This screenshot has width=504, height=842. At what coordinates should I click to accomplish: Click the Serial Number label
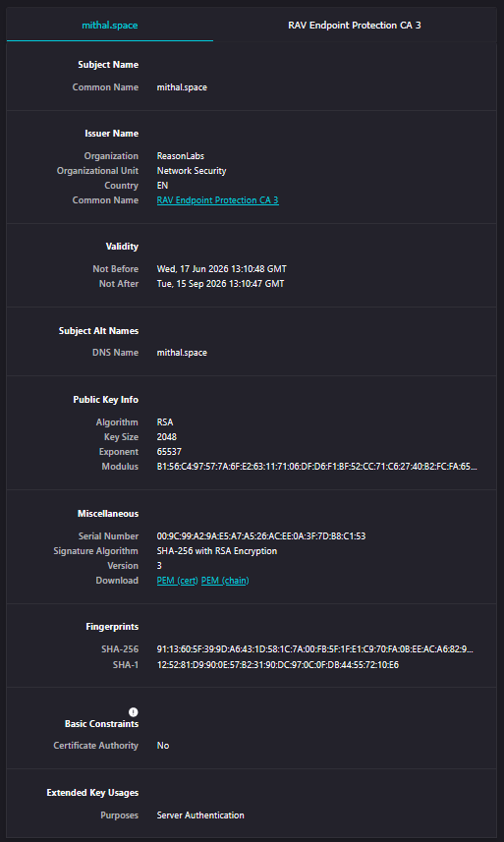[x=108, y=536]
